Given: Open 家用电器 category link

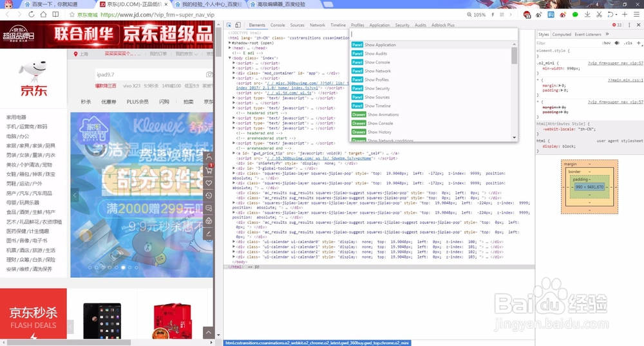Looking at the screenshot, I should pyautogui.click(x=17, y=117).
